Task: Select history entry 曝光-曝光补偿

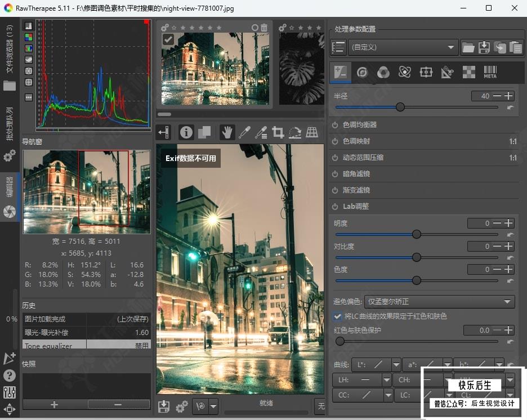Action: [x=87, y=333]
